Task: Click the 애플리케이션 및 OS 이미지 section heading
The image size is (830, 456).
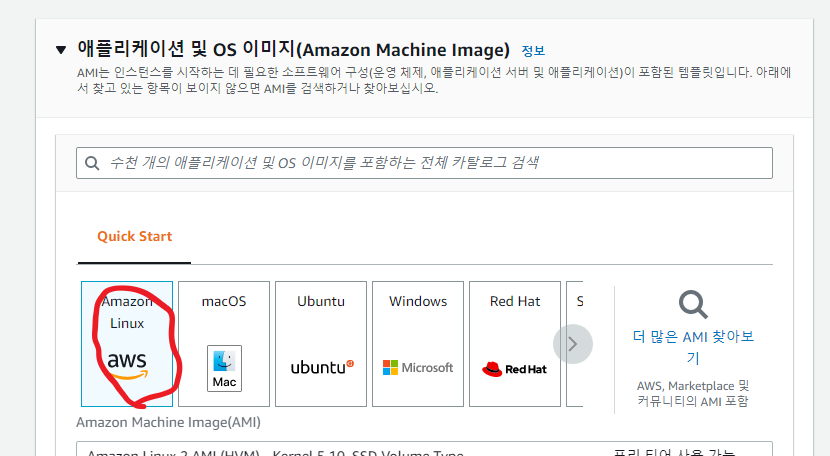Action: point(293,49)
